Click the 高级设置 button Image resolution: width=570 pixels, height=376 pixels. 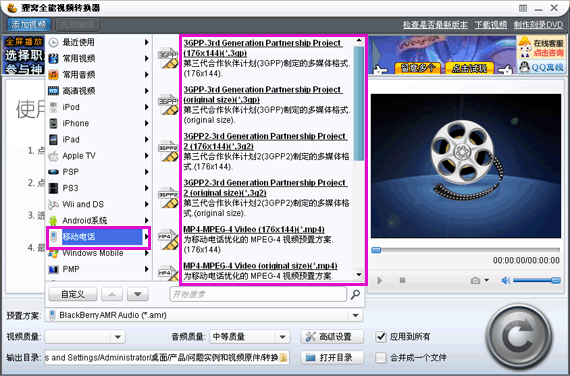[x=332, y=337]
